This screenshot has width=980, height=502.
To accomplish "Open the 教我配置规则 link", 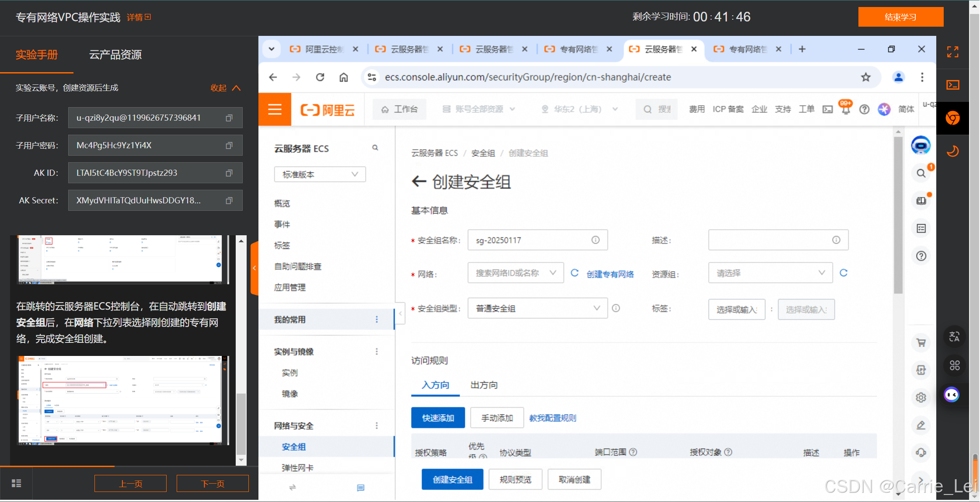I will (x=553, y=418).
